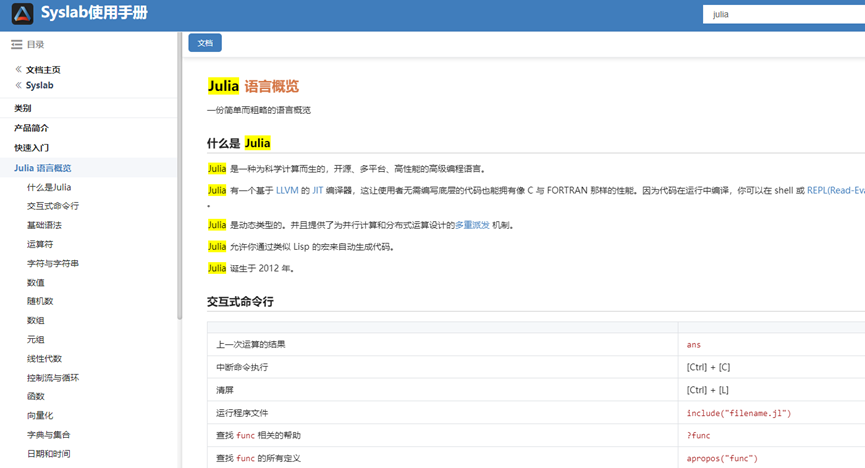Click the 一份简单而粗略的语言概览 subtitle

click(x=259, y=110)
